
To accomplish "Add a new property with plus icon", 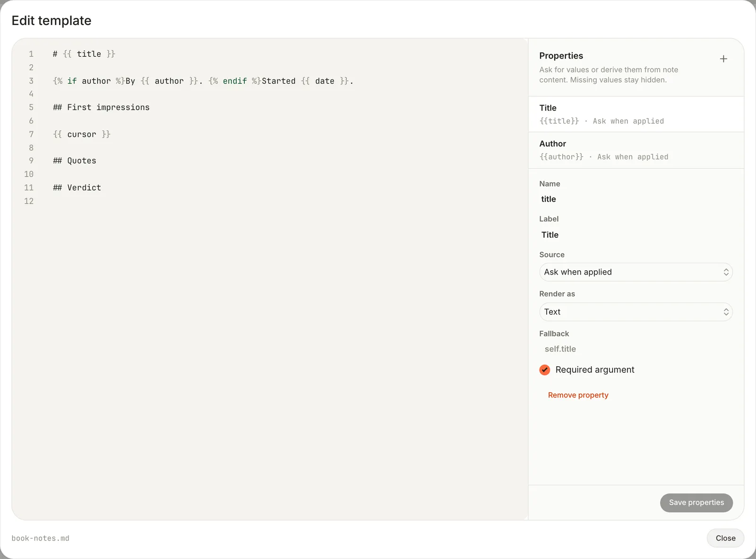I will pyautogui.click(x=723, y=59).
